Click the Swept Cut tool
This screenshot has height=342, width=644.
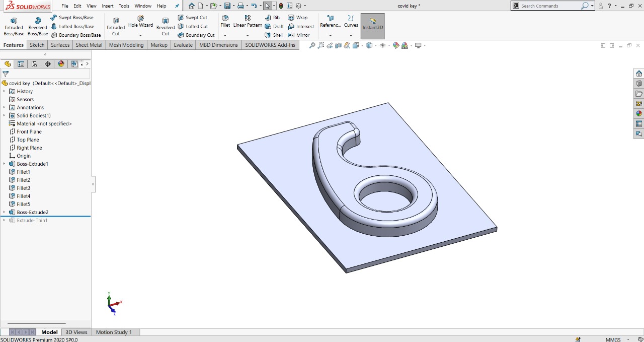(x=192, y=18)
